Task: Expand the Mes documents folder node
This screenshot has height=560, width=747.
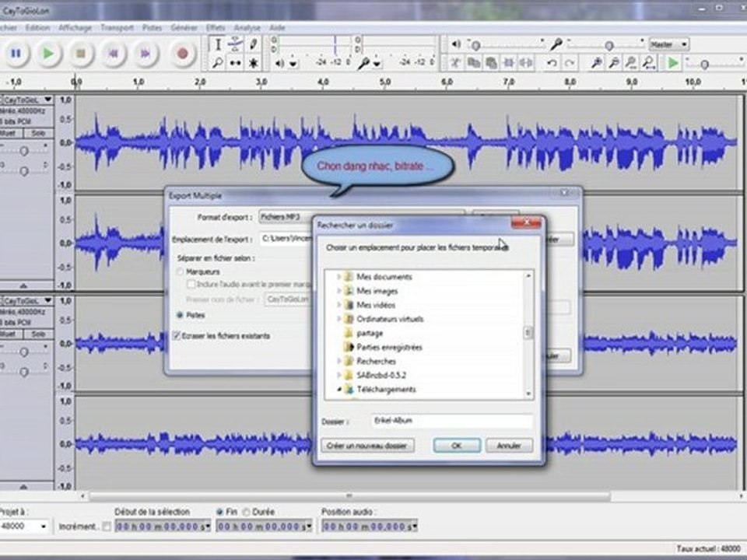Action: coord(338,277)
